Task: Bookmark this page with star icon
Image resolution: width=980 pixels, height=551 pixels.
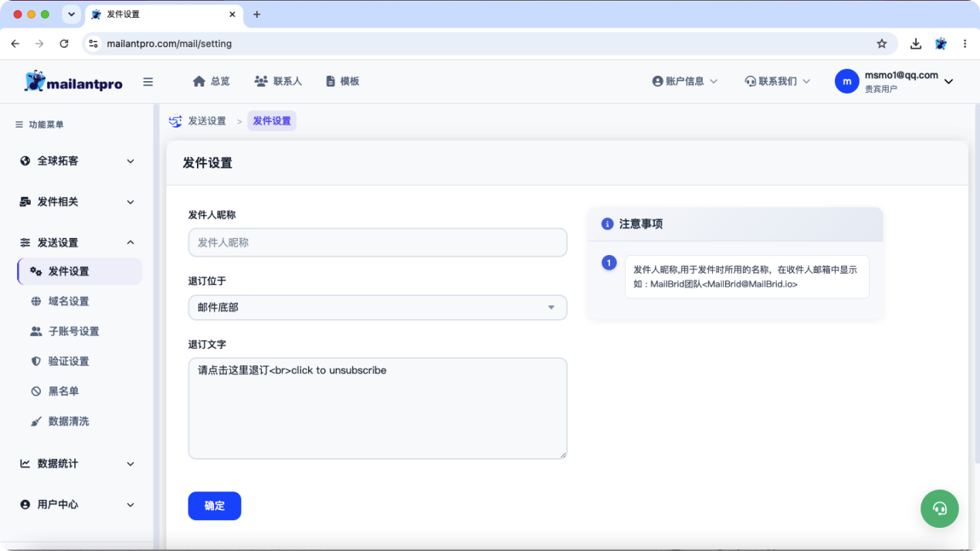Action: (x=882, y=44)
